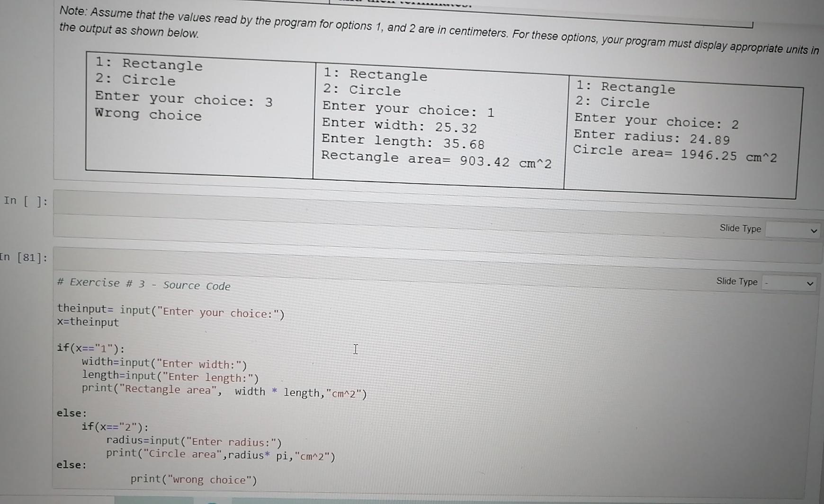Click the 'print("wrong choice")' code line
Image resolution: width=824 pixels, height=504 pixels.
[x=194, y=479]
